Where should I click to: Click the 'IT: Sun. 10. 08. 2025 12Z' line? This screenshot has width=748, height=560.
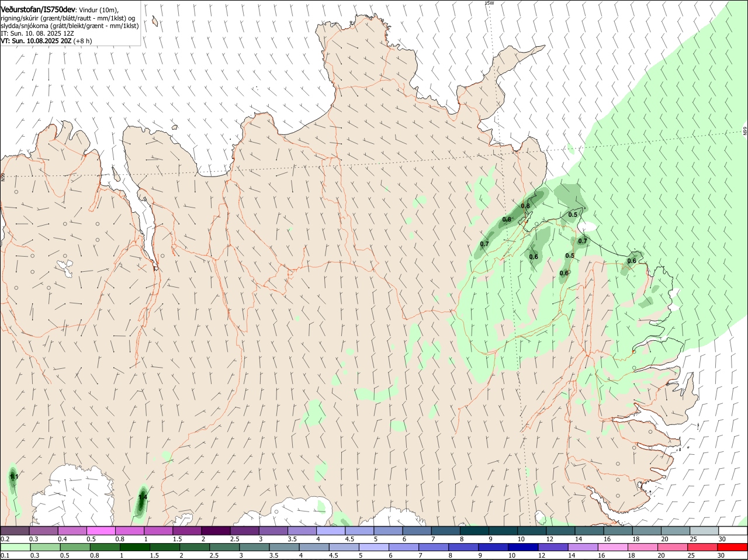[37, 34]
